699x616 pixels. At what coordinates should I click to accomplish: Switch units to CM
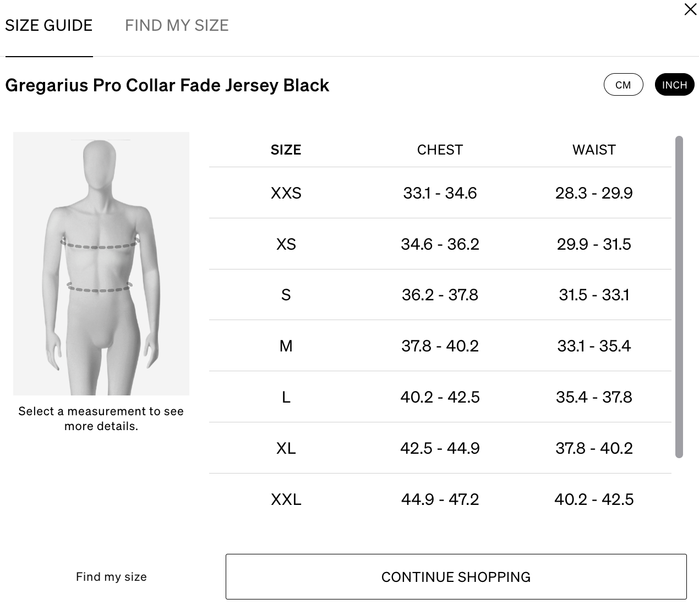(623, 85)
